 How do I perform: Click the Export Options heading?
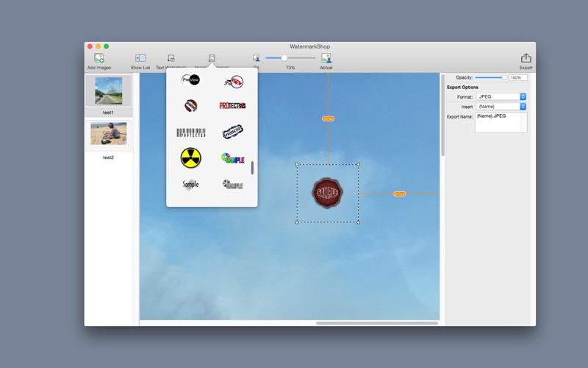462,87
